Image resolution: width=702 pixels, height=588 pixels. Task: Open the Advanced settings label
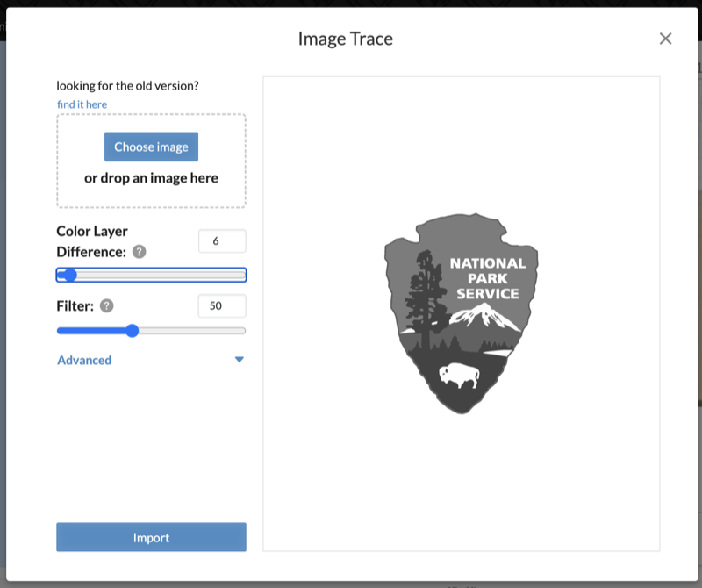point(84,360)
